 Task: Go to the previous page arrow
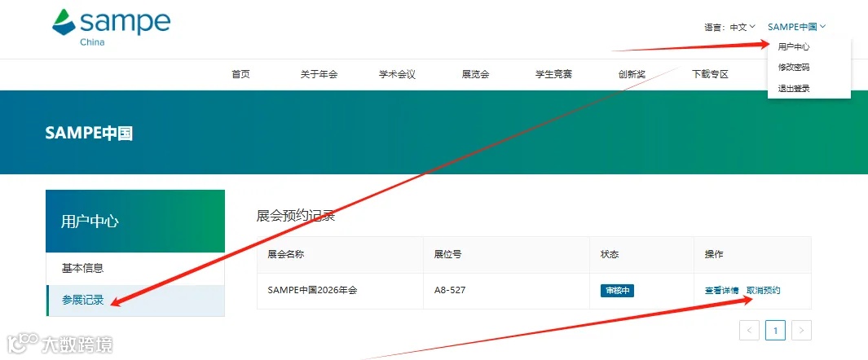(749, 331)
